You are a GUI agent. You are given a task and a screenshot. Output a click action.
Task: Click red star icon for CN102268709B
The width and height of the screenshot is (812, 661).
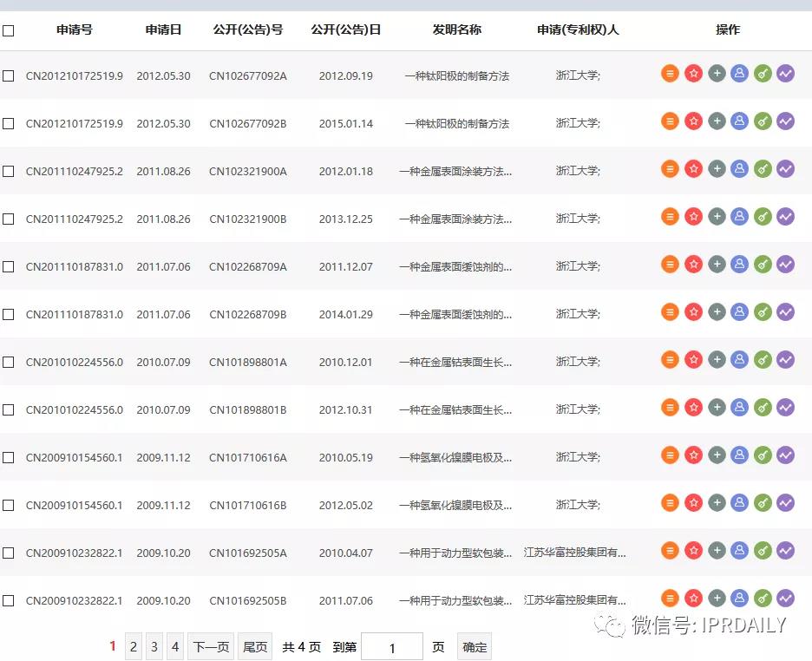693,312
